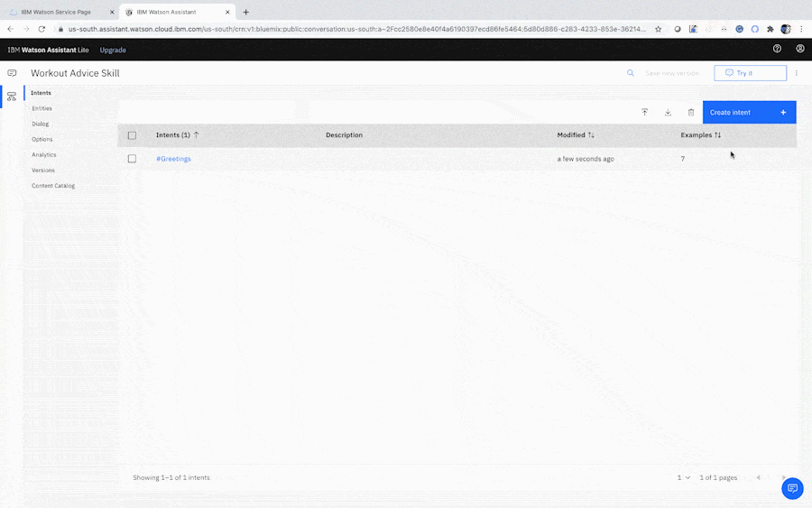This screenshot has width=812, height=508.
Task: Close the IBM Watson Service Page tab
Action: 112,12
